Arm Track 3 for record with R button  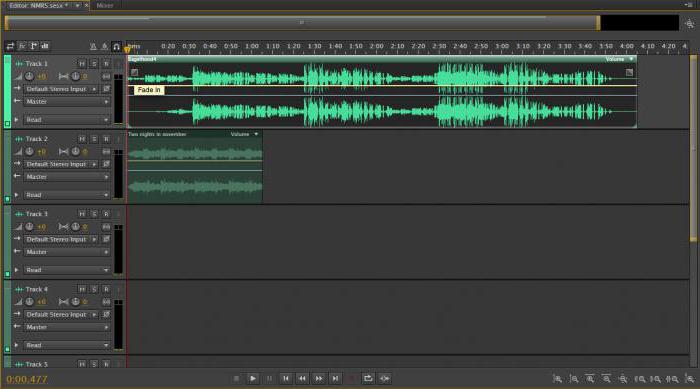tap(106, 214)
